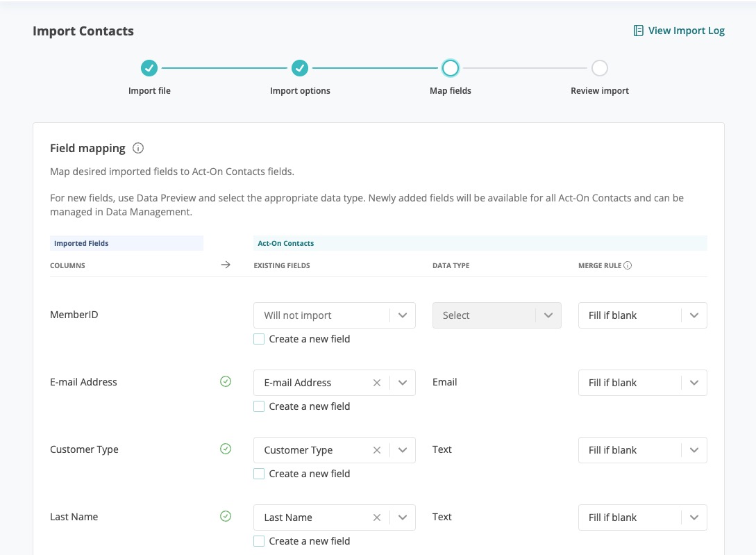Clear the E-mail Address mapped field
Screen dimensions: 756x555
tap(377, 383)
